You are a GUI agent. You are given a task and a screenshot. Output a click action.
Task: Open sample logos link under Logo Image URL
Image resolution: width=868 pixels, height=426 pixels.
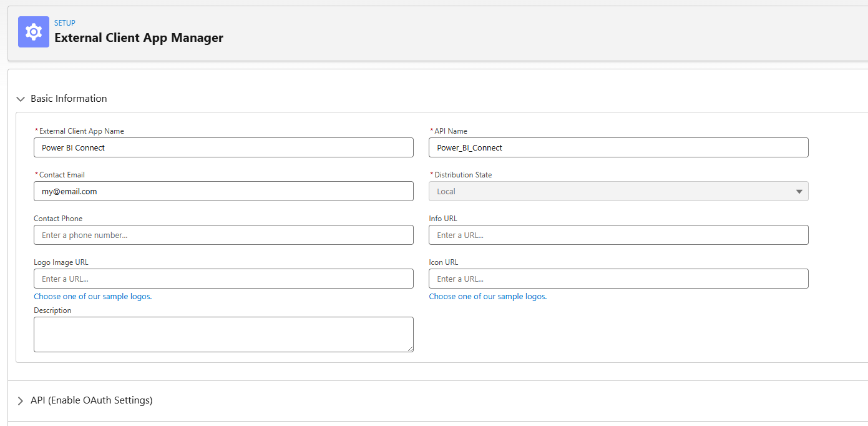point(92,296)
